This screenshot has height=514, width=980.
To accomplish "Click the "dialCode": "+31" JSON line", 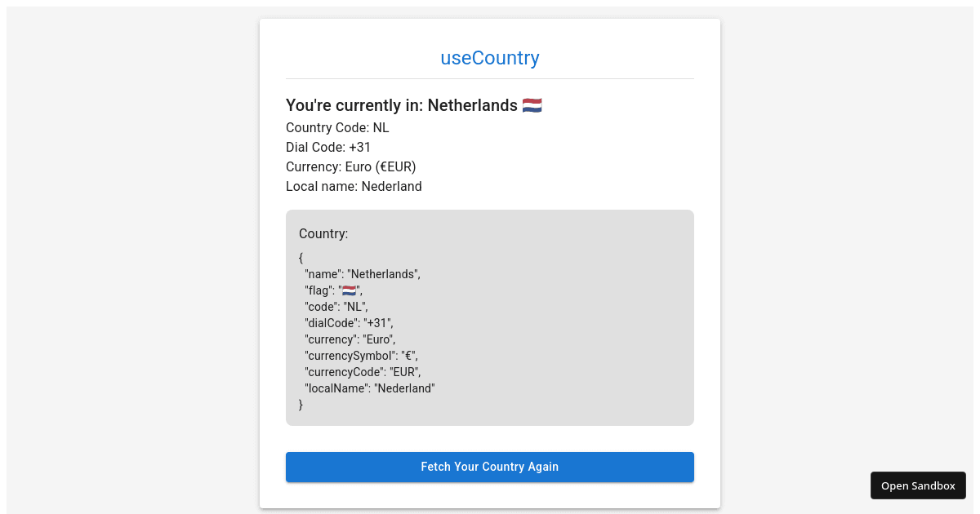I will pos(349,323).
